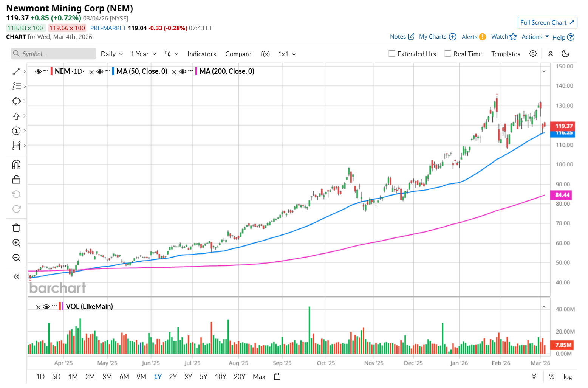
Task: Select the trend line drawing tool
Action: 16,71
